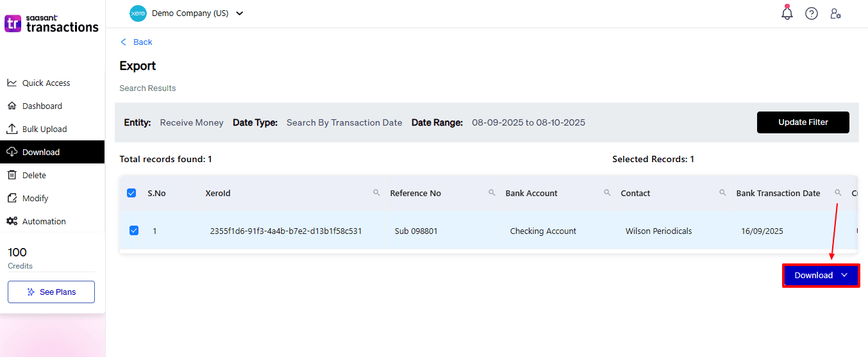The height and width of the screenshot is (357, 868).
Task: Click the Sub 098801 reference cell
Action: point(416,231)
